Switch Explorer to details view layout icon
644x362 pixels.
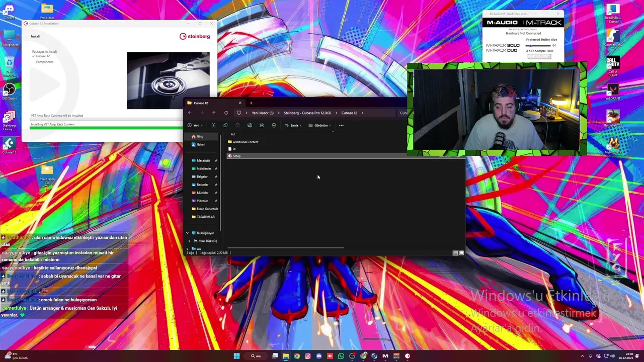(455, 253)
